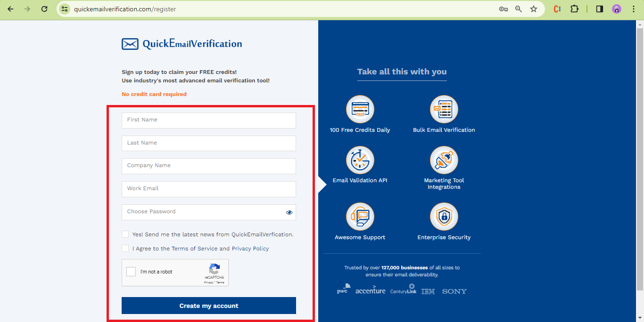This screenshot has height=322, width=644.
Task: Click the CenturyLink logo
Action: pyautogui.click(x=403, y=289)
